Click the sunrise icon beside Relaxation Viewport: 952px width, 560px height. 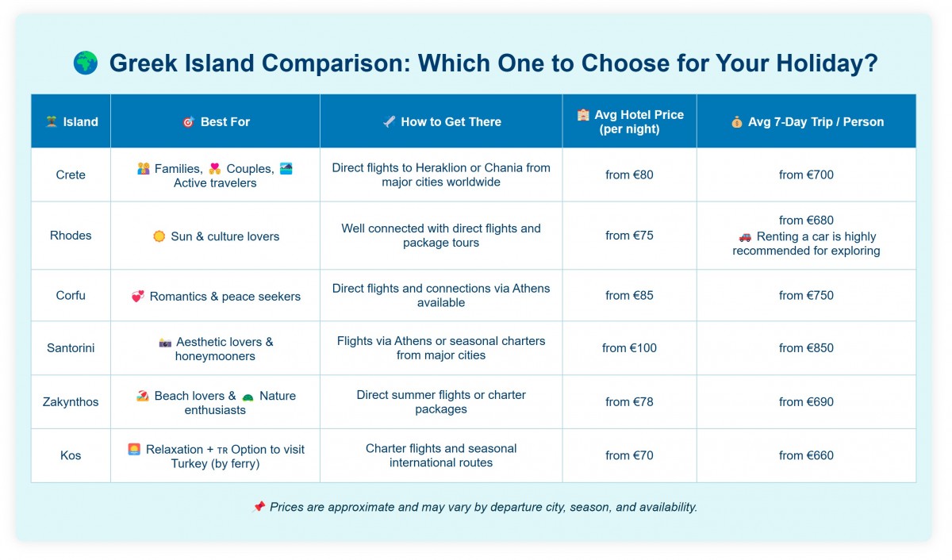tap(134, 449)
